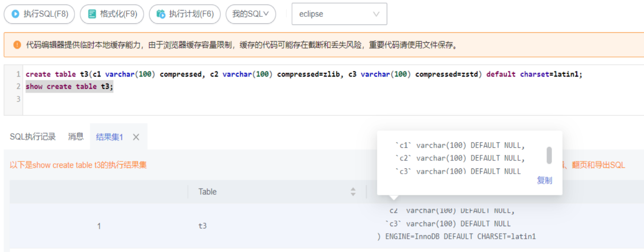The width and height of the screenshot is (644, 252).
Task: Click the row number 1 cell in the results
Action: [x=99, y=226]
